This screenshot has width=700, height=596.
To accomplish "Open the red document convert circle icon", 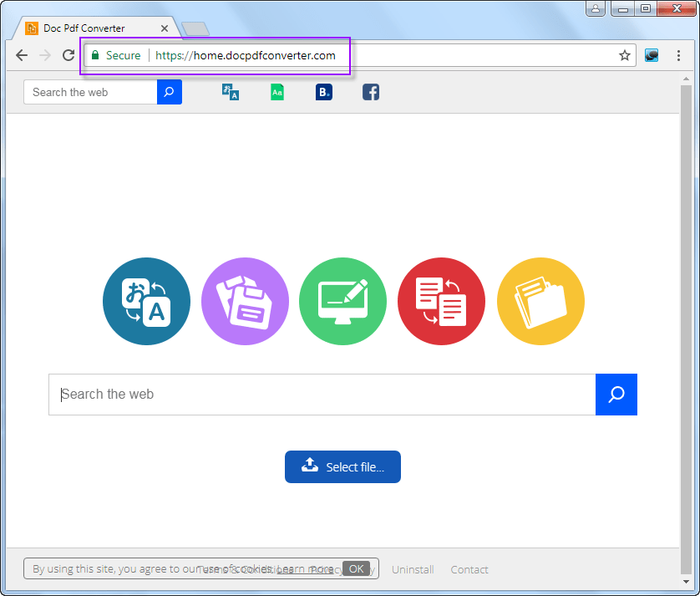I will coord(441,301).
